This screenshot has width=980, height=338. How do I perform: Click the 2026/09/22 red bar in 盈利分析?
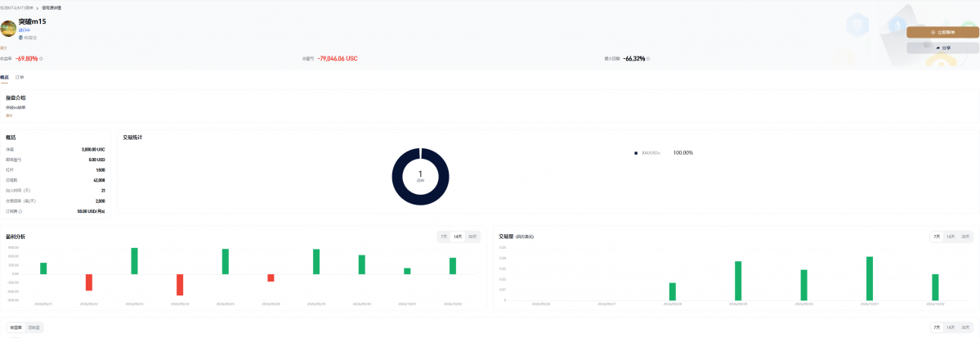pyautogui.click(x=89, y=282)
